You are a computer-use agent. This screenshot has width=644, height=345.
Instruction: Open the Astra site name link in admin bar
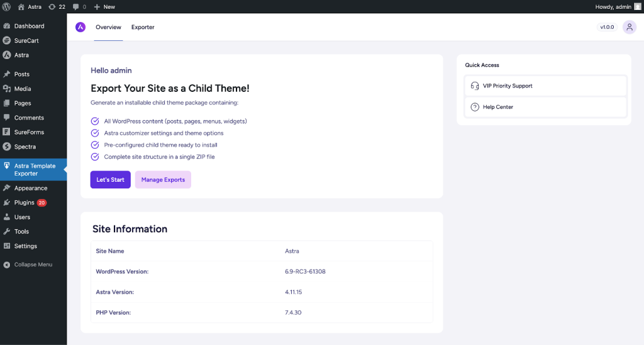tap(34, 6)
